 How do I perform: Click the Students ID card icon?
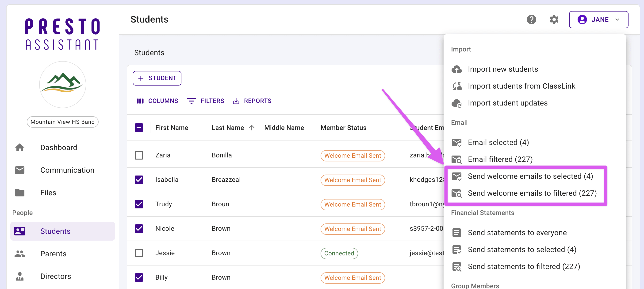tap(19, 231)
